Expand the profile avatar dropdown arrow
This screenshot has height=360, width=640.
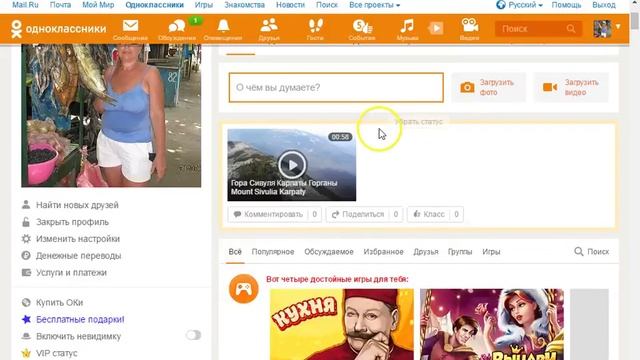tap(618, 27)
